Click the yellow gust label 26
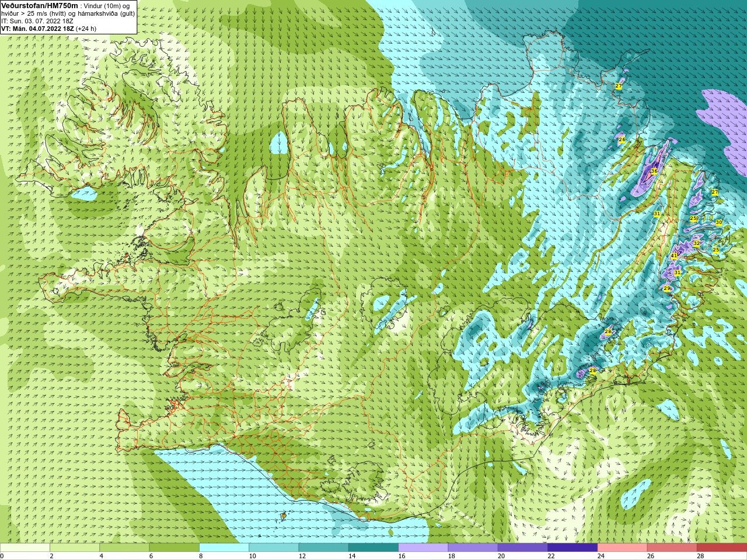 (x=622, y=139)
